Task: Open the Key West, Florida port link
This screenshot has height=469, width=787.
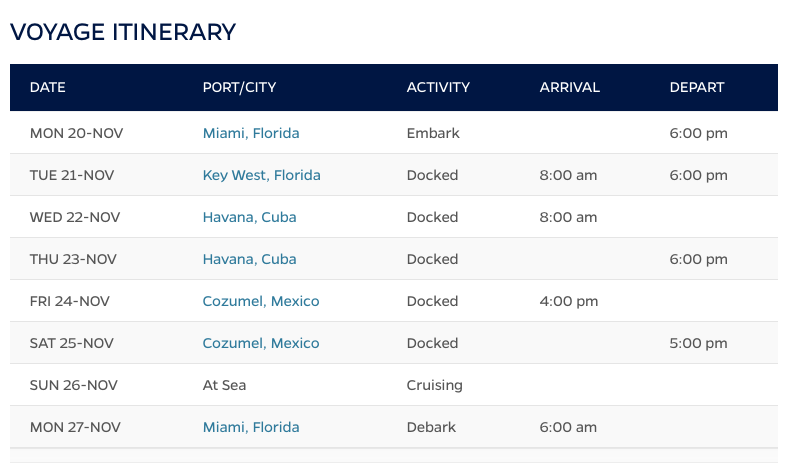Action: pos(261,175)
